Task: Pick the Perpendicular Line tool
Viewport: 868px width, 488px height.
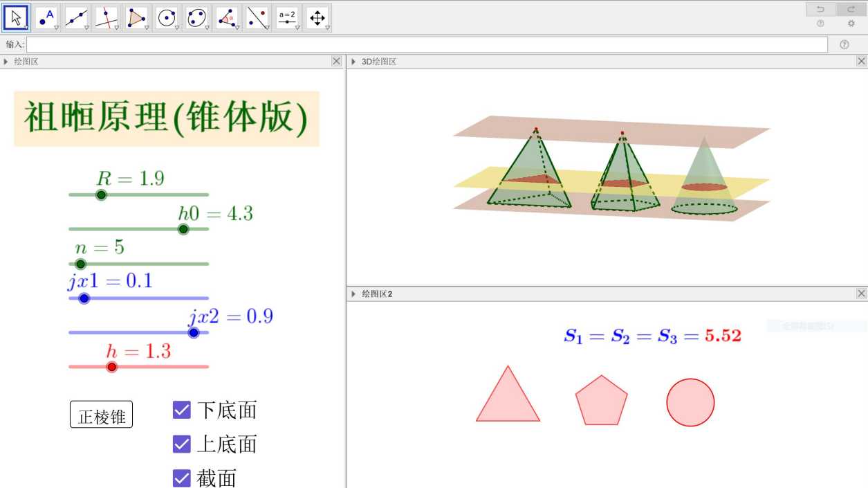Action: [x=106, y=18]
